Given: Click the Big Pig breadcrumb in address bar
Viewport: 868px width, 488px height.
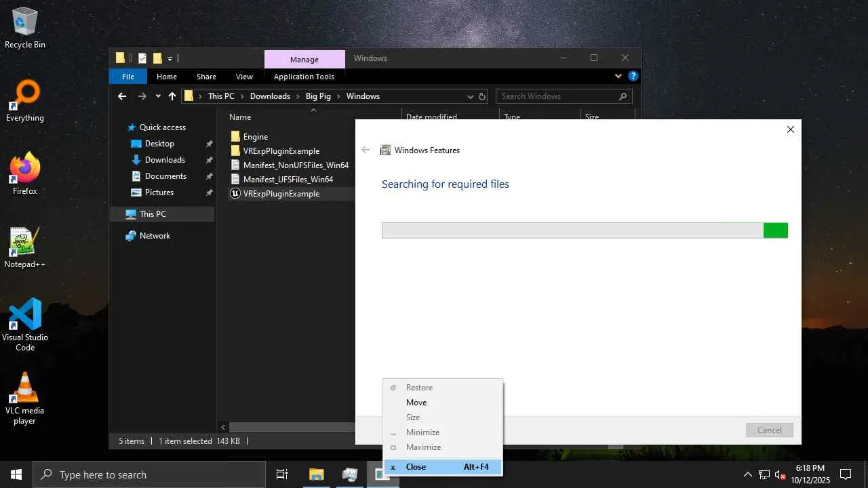Looking at the screenshot, I should point(318,96).
